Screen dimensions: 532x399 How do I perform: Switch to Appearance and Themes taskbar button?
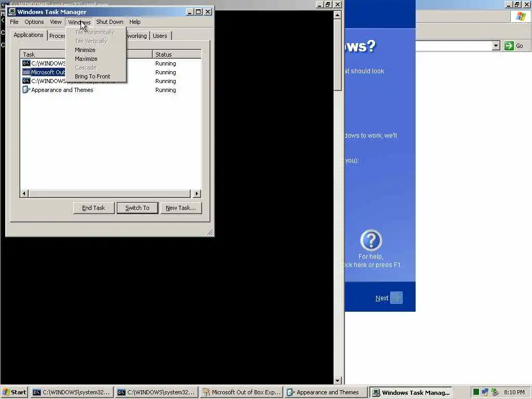(326, 393)
